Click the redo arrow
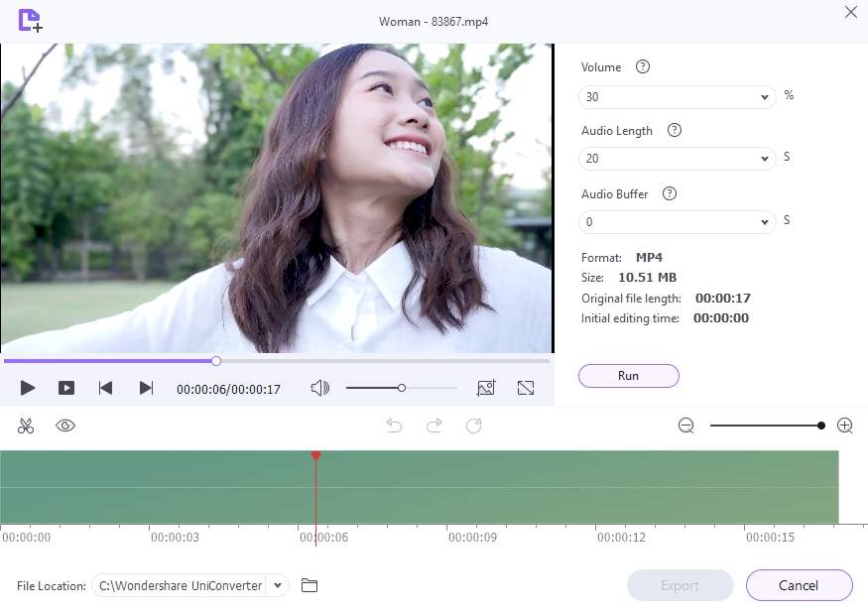Image resolution: width=868 pixels, height=612 pixels. point(434,426)
